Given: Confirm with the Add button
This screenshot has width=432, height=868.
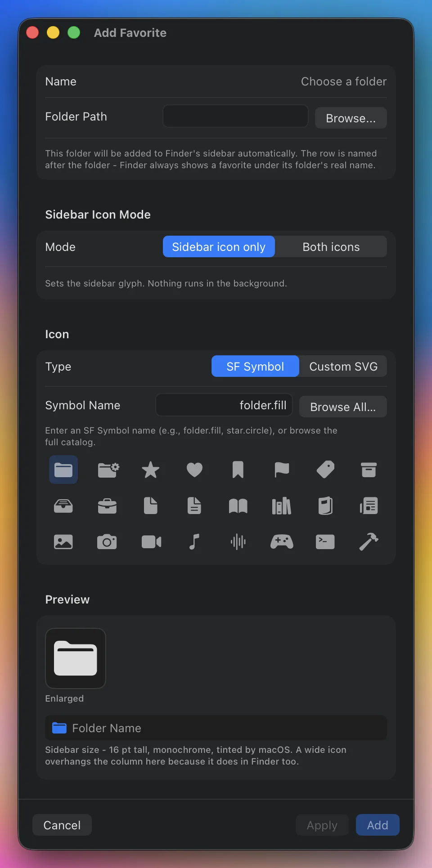Looking at the screenshot, I should click(378, 825).
